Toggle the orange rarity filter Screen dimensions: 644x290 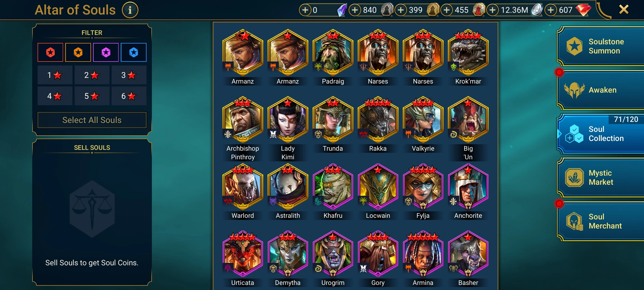[78, 52]
